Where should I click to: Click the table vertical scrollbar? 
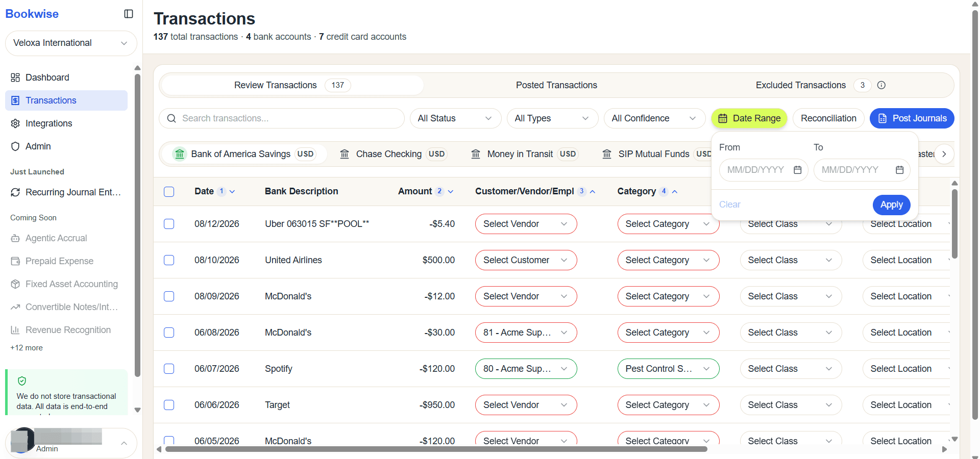[x=954, y=224]
